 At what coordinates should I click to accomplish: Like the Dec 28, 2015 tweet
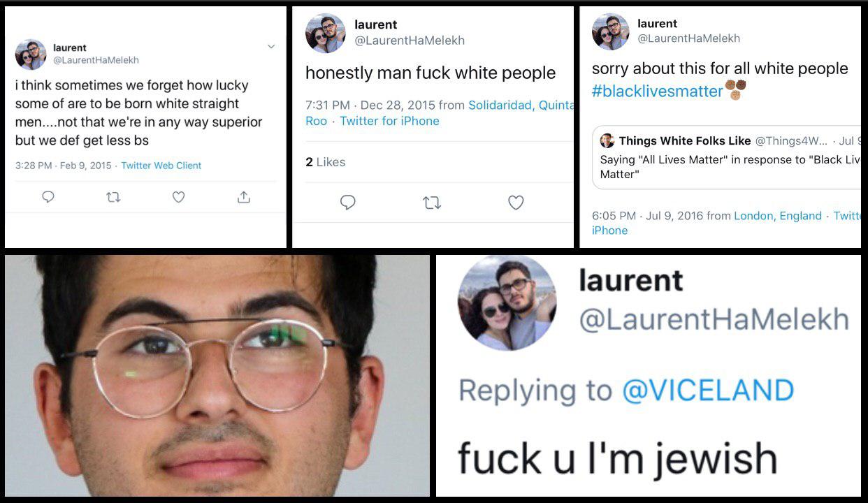point(516,203)
